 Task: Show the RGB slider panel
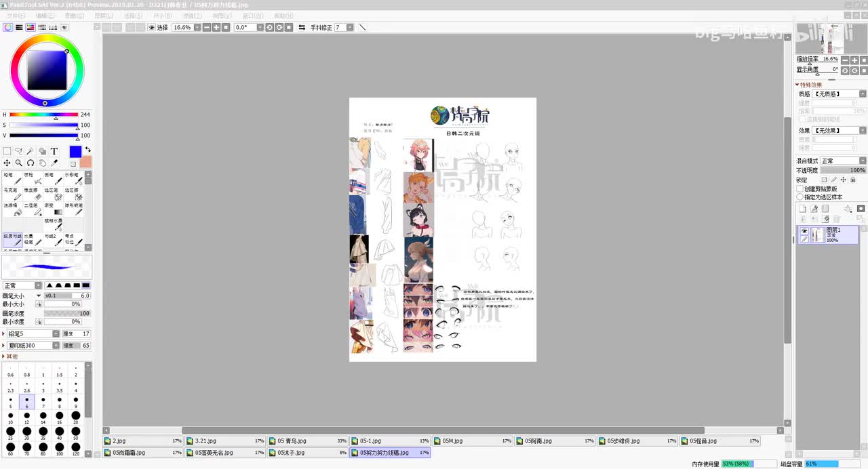19,27
